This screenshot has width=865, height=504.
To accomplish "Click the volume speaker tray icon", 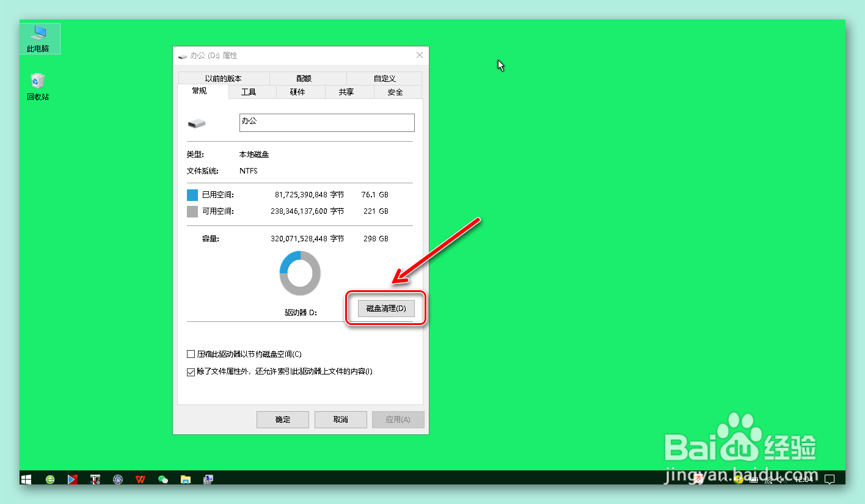I will [x=782, y=480].
